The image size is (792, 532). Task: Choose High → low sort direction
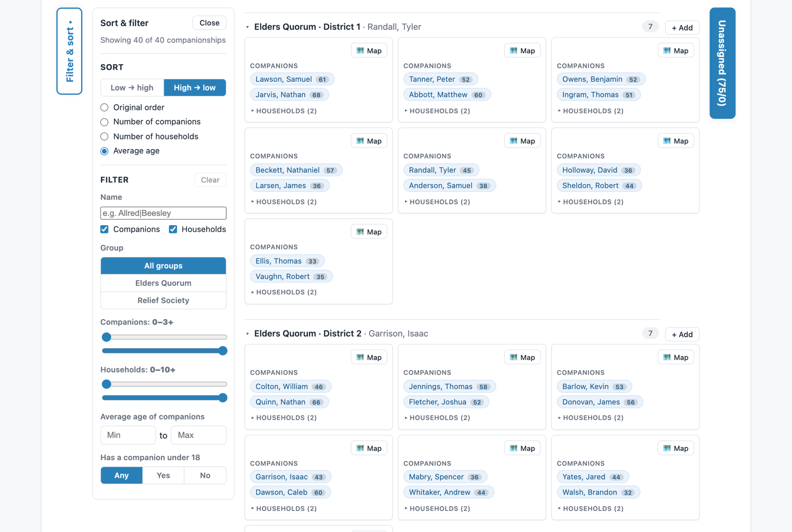click(195, 88)
